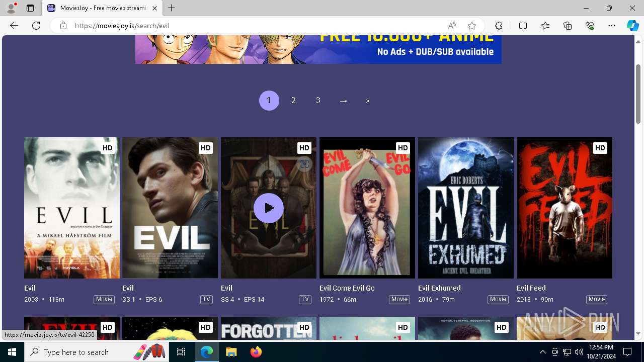
Task: Open the Collections icon
Action: (x=568, y=26)
